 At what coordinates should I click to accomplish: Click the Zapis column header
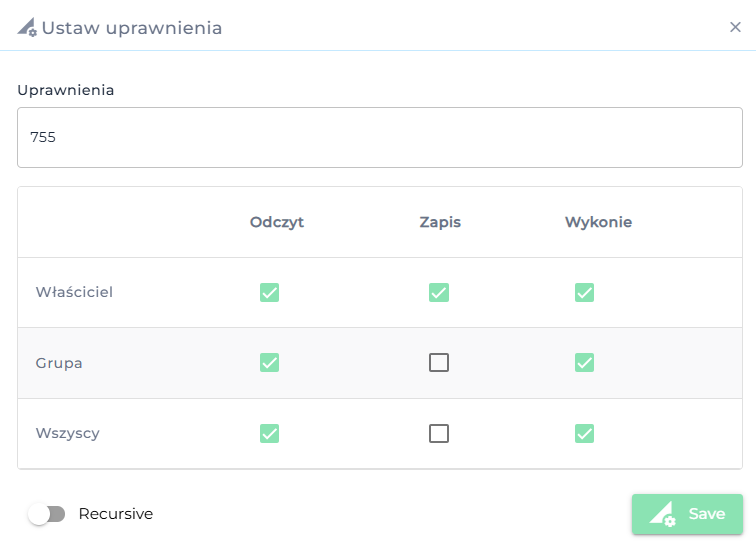coord(440,222)
